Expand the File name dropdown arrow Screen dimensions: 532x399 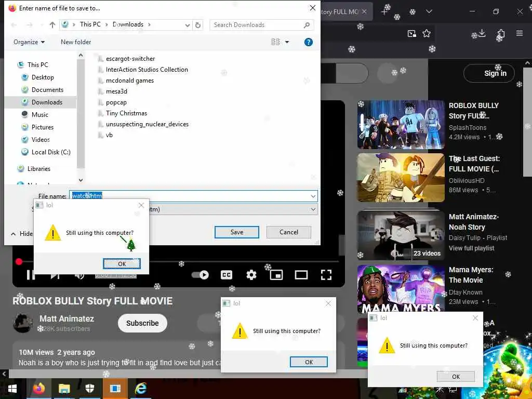tap(313, 196)
